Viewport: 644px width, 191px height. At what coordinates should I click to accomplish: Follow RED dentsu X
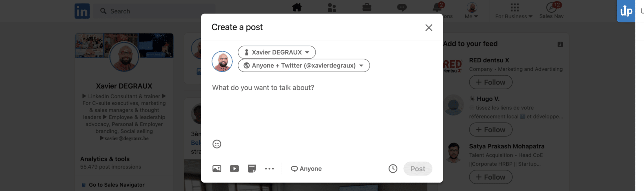[491, 82]
